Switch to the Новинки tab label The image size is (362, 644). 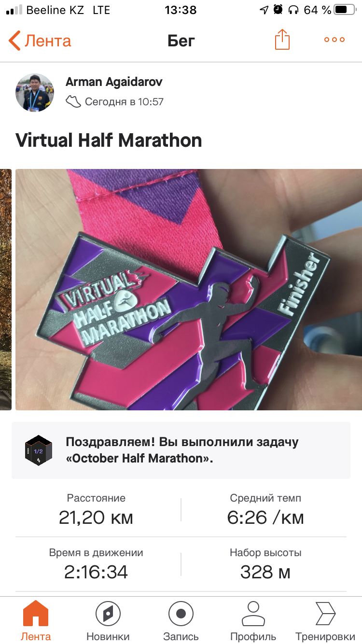click(108, 636)
